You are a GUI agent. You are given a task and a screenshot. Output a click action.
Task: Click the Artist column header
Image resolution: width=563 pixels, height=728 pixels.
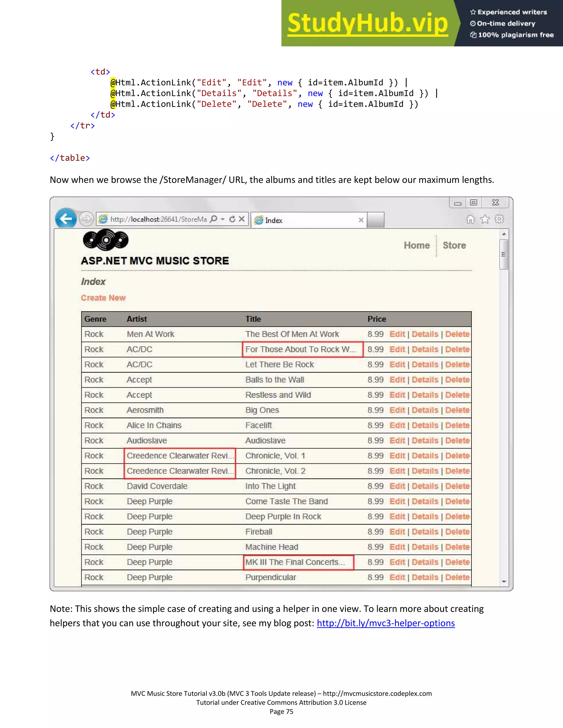point(137,319)
